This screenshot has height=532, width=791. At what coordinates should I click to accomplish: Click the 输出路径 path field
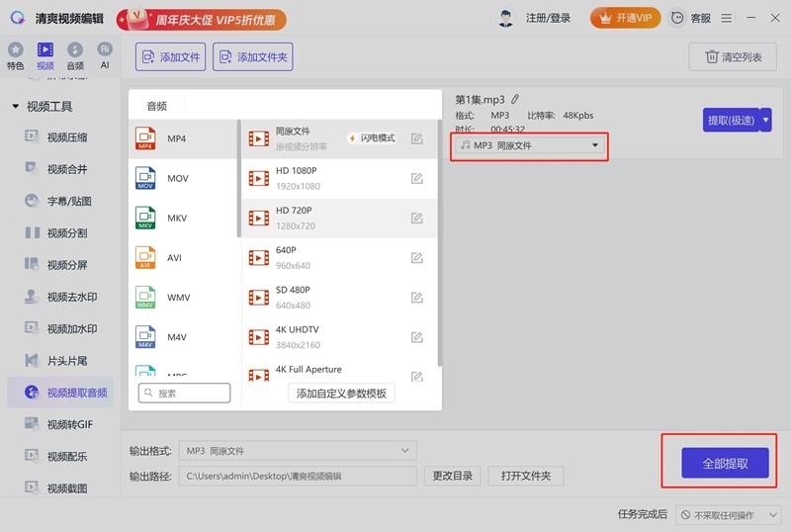pyautogui.click(x=298, y=476)
